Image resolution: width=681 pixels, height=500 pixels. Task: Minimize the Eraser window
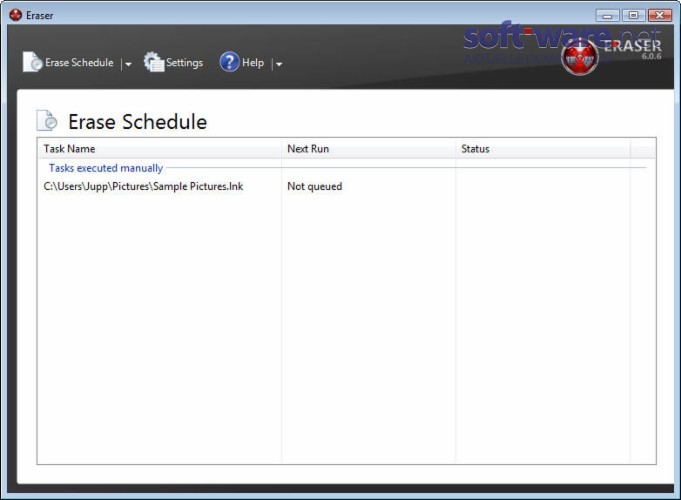tap(608, 16)
